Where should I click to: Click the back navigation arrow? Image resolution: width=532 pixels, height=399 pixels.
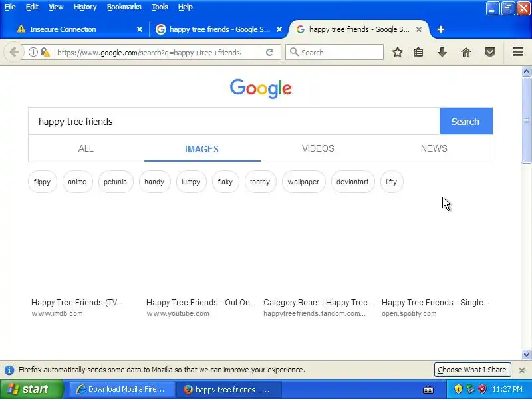pos(14,53)
